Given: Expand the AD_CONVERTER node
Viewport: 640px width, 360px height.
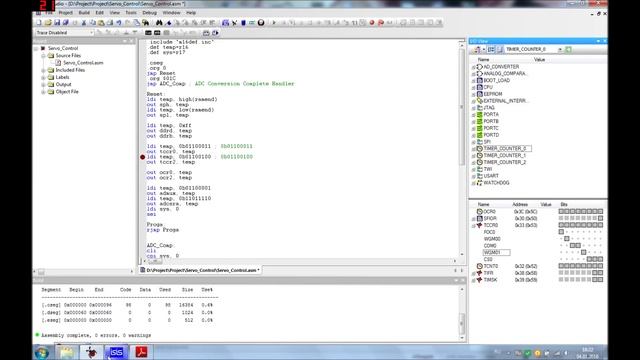Looking at the screenshot, I should coord(473,67).
